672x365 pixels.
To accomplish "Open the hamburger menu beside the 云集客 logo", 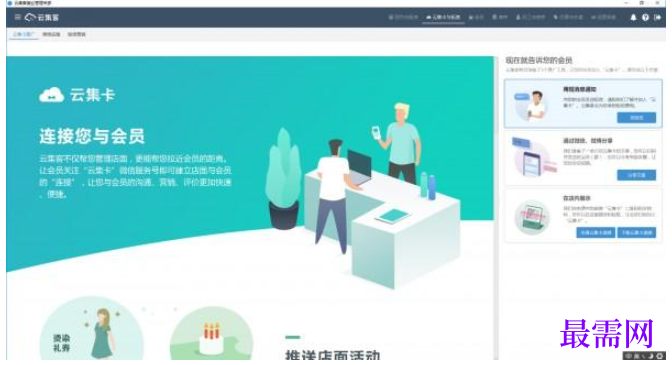I will point(18,17).
